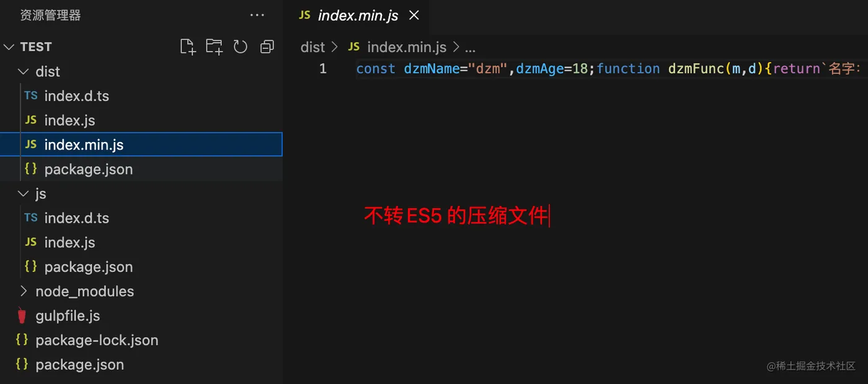Open package-lock.json in the file tree
The height and width of the screenshot is (384, 868).
pyautogui.click(x=97, y=340)
